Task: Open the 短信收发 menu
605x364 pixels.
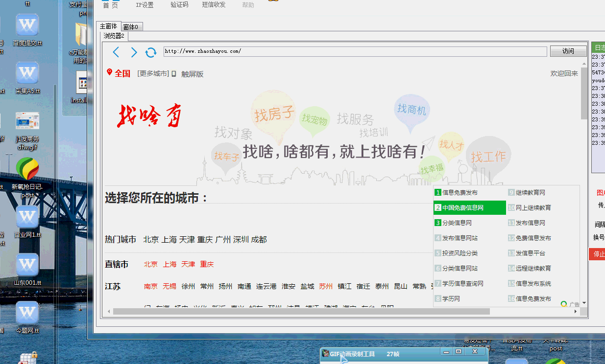Action: point(214,5)
